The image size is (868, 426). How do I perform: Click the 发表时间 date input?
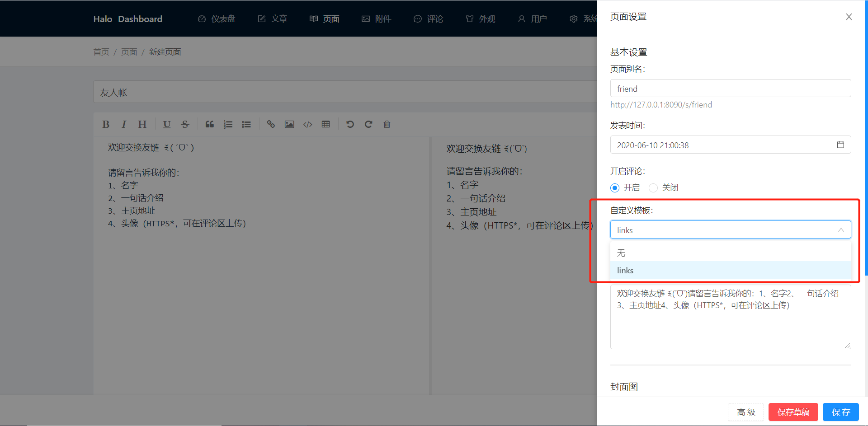[x=731, y=145]
